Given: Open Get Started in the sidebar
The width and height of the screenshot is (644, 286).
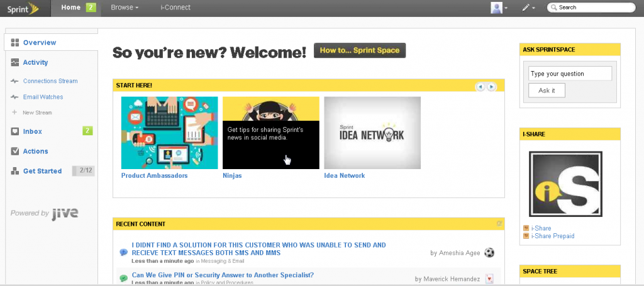Looking at the screenshot, I should (x=42, y=171).
